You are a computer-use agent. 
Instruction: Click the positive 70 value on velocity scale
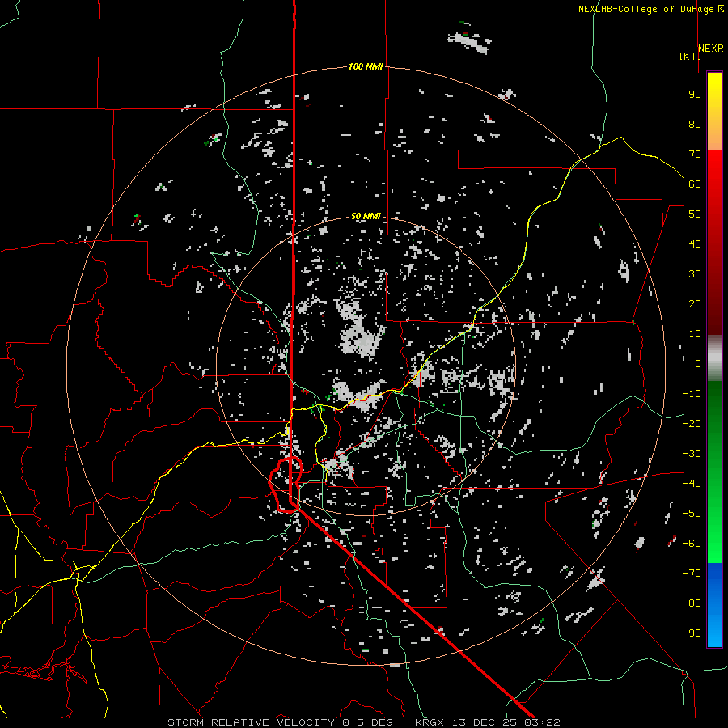click(695, 154)
